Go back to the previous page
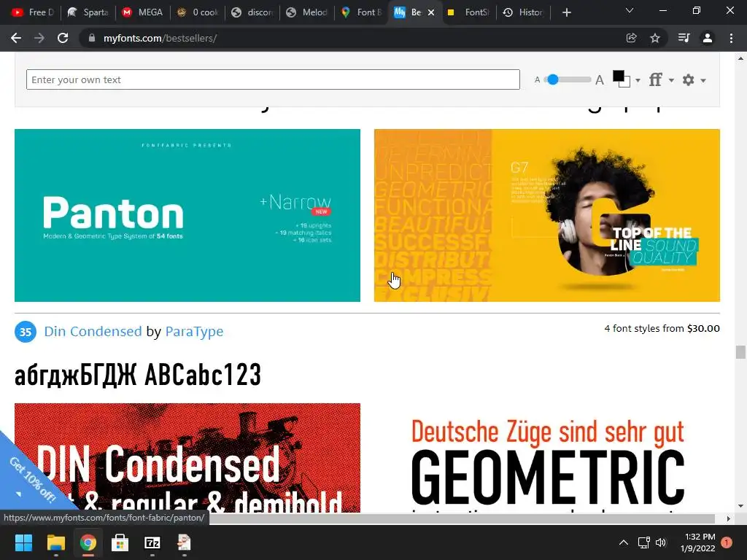This screenshot has width=747, height=560. [x=16, y=38]
